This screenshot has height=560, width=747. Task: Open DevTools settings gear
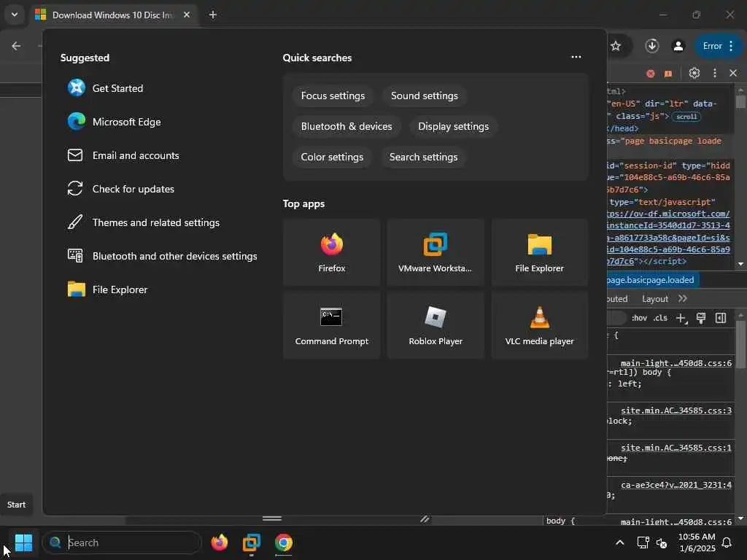[x=694, y=73]
